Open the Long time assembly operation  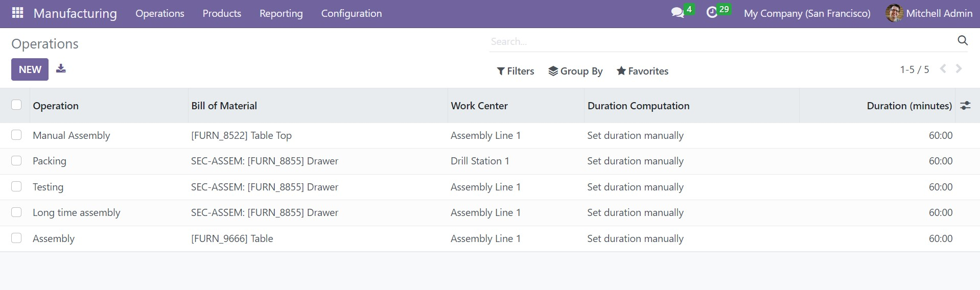pos(77,212)
